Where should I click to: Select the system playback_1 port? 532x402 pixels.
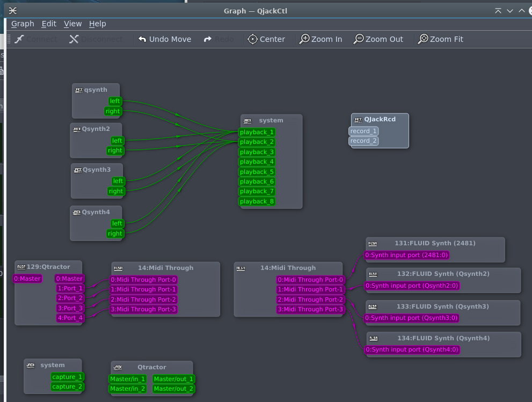257,133
